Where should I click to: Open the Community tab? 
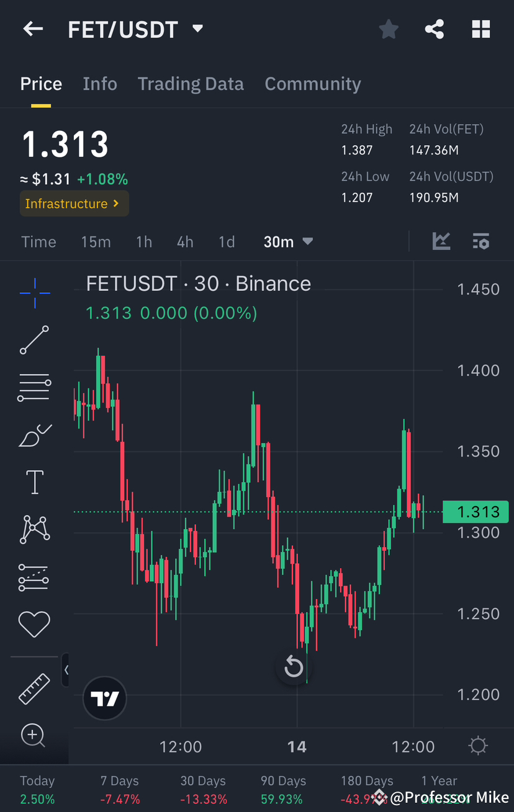pyautogui.click(x=313, y=83)
